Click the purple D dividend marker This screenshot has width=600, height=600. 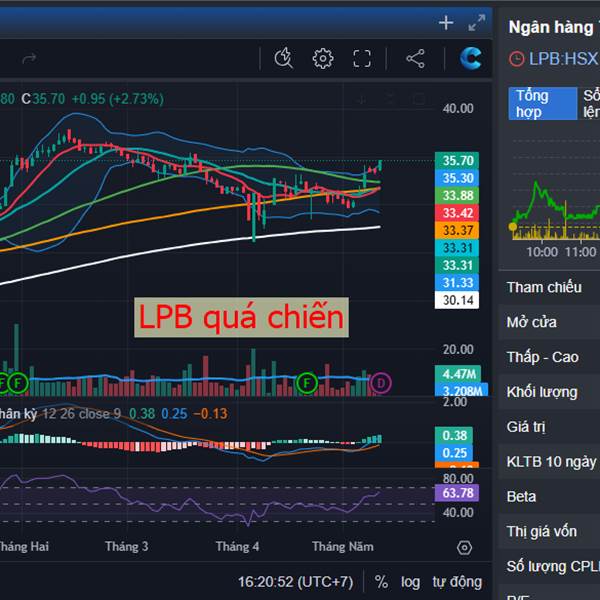[x=380, y=383]
